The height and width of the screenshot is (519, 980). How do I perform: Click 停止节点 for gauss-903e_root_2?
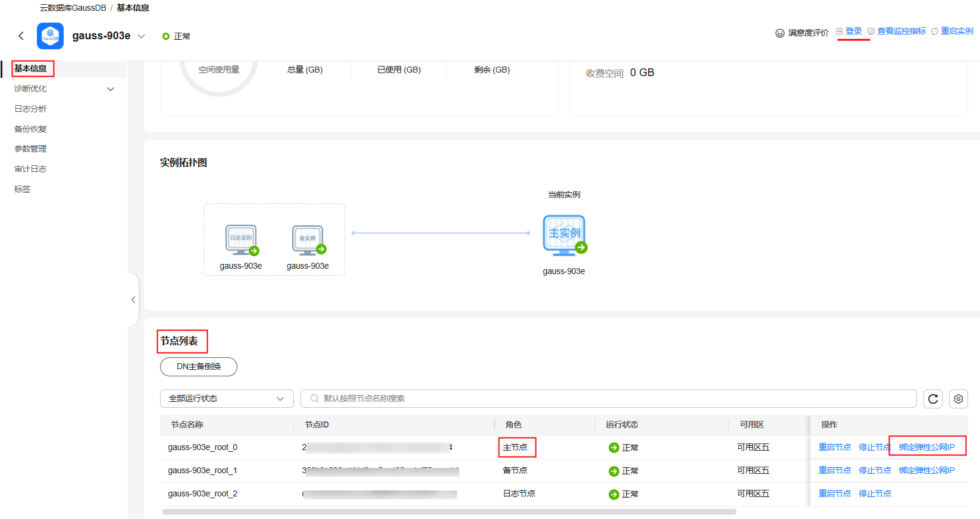(x=875, y=493)
